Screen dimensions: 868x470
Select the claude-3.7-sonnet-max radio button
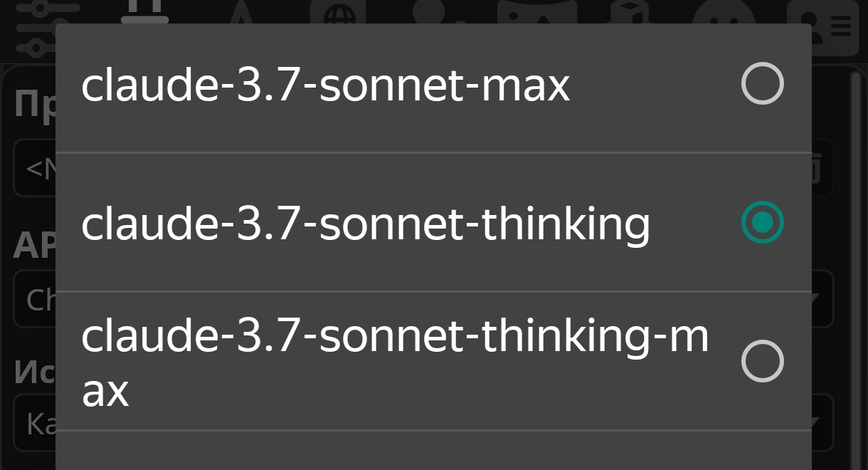(762, 83)
